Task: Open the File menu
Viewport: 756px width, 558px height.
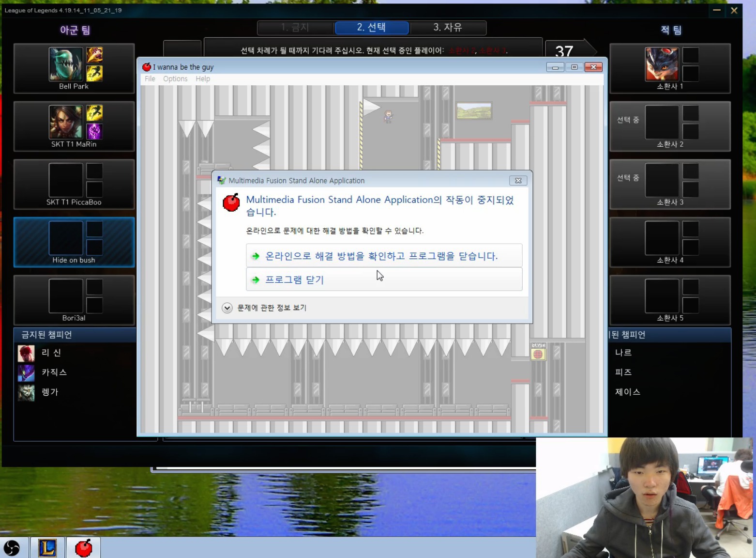Action: (x=150, y=79)
